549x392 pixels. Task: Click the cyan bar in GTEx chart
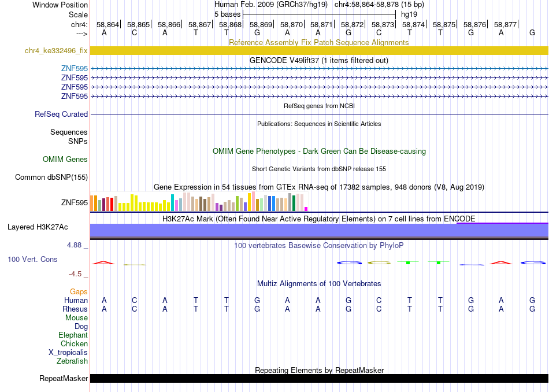click(172, 202)
